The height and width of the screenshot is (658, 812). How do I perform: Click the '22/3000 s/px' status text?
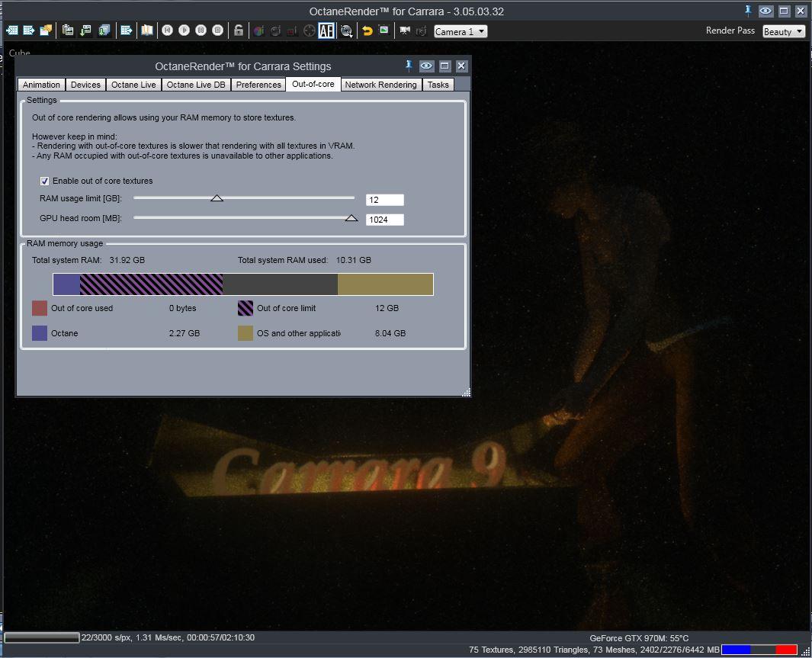click(106, 637)
